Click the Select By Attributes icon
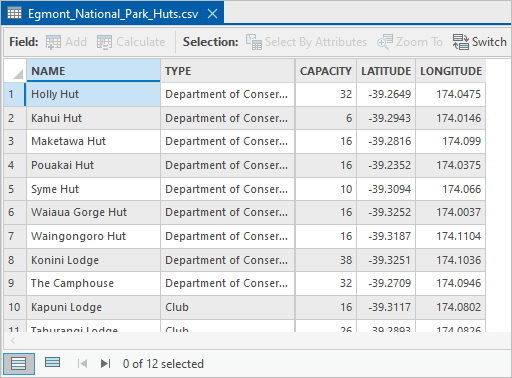This screenshot has width=512, height=378. [254, 42]
